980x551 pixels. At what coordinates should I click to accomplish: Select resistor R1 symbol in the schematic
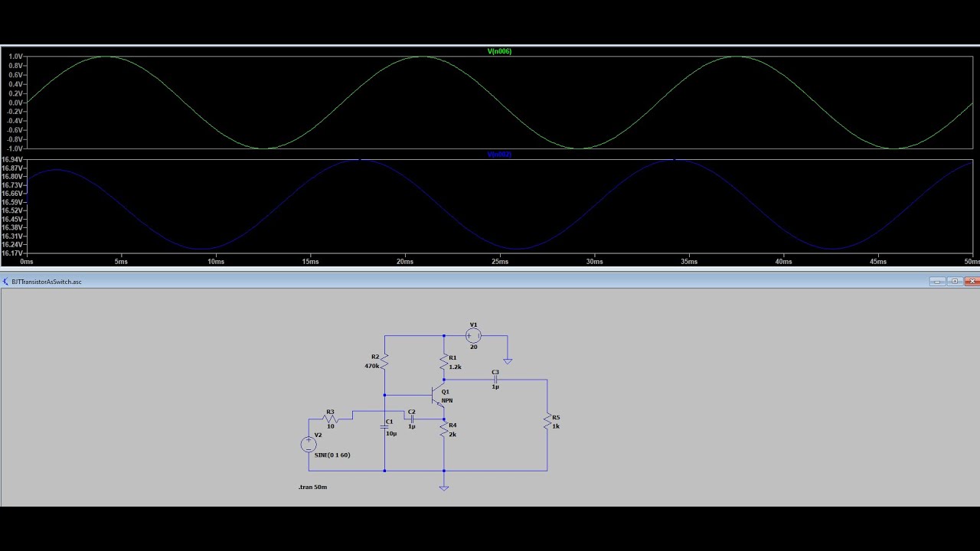click(444, 361)
